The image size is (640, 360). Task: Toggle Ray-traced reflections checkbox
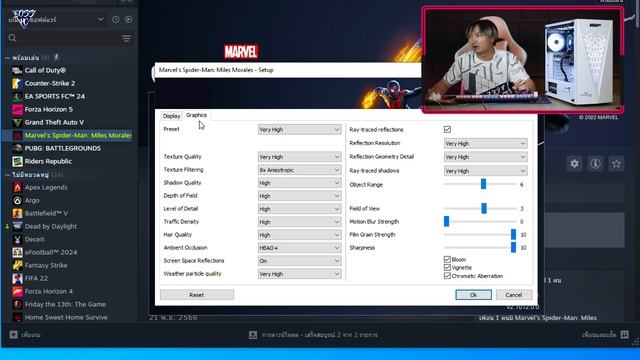447,129
